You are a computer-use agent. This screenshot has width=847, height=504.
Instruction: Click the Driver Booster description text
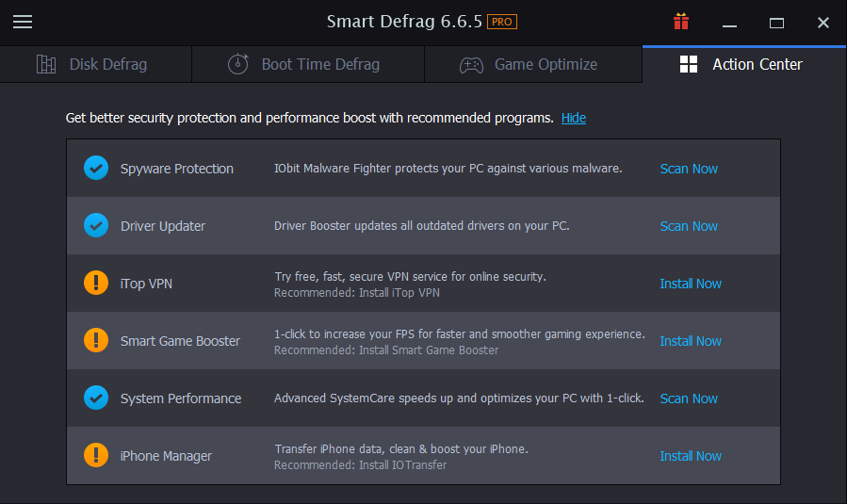coord(421,225)
